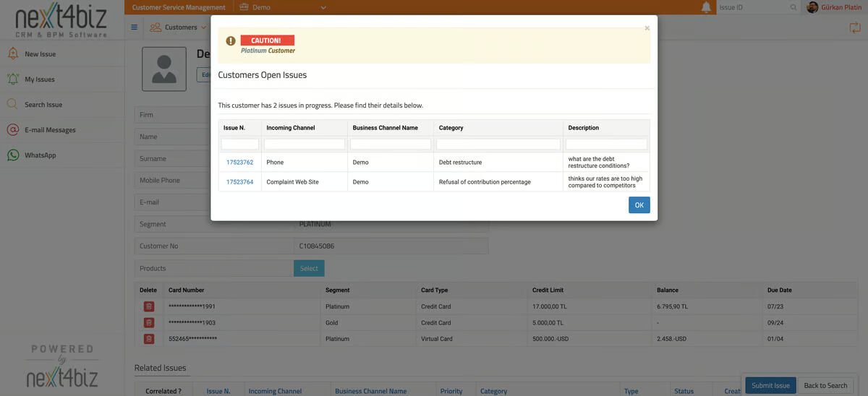Click the search icon beside Issue ID
Viewport: 868px width, 396px height.
click(x=793, y=7)
